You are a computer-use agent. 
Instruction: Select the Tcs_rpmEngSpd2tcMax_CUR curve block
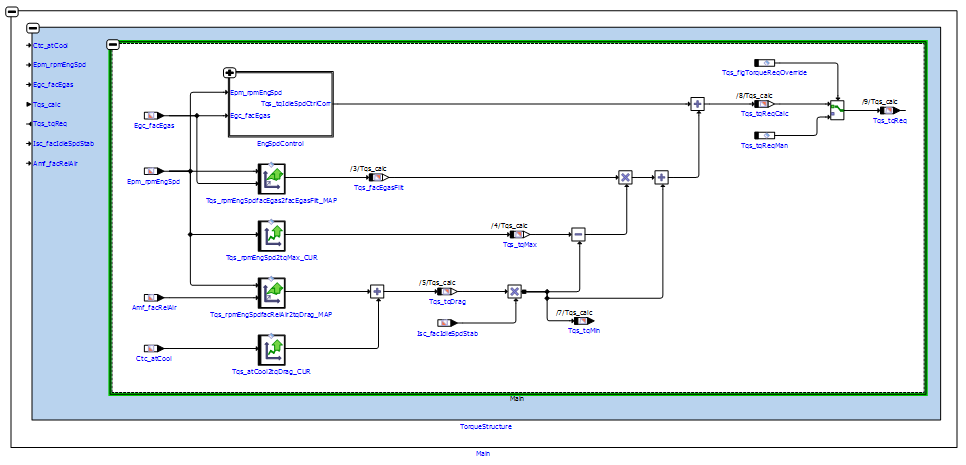click(x=272, y=235)
